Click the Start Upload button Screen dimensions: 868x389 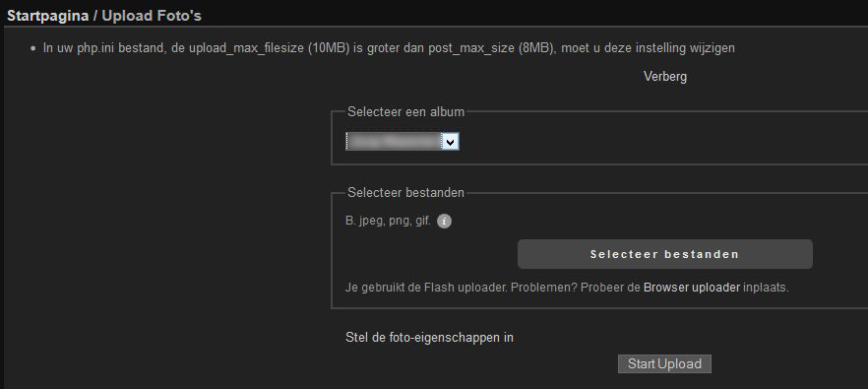664,364
